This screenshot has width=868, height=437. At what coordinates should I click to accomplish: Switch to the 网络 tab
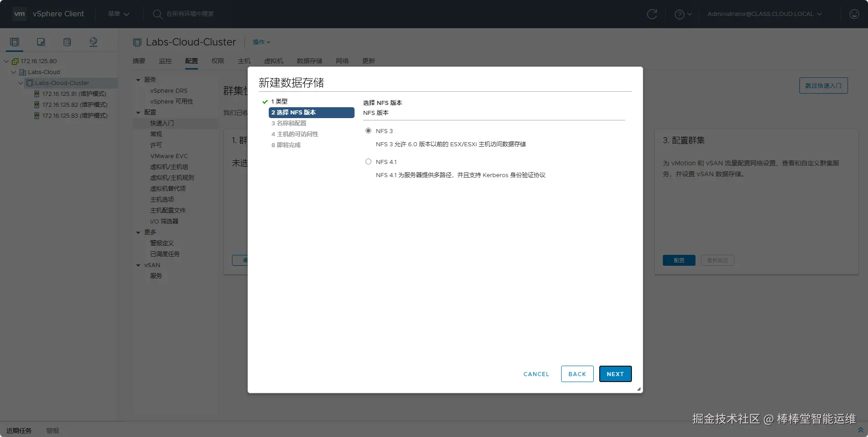(x=342, y=61)
